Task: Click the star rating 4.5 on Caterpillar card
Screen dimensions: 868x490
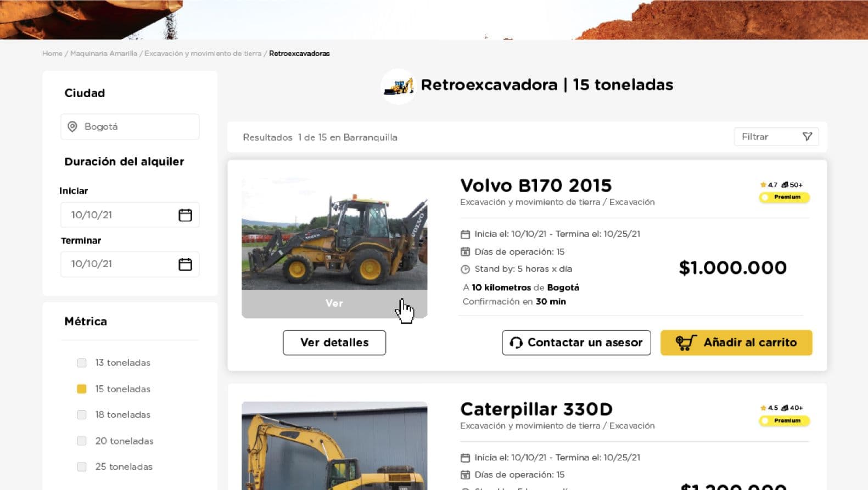Action: (x=769, y=408)
